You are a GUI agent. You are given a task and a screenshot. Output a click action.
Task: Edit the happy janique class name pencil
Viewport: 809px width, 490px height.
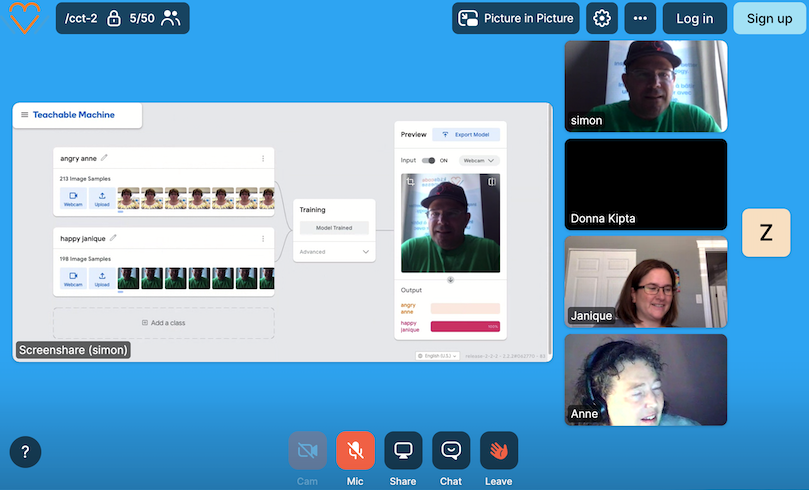coord(113,238)
